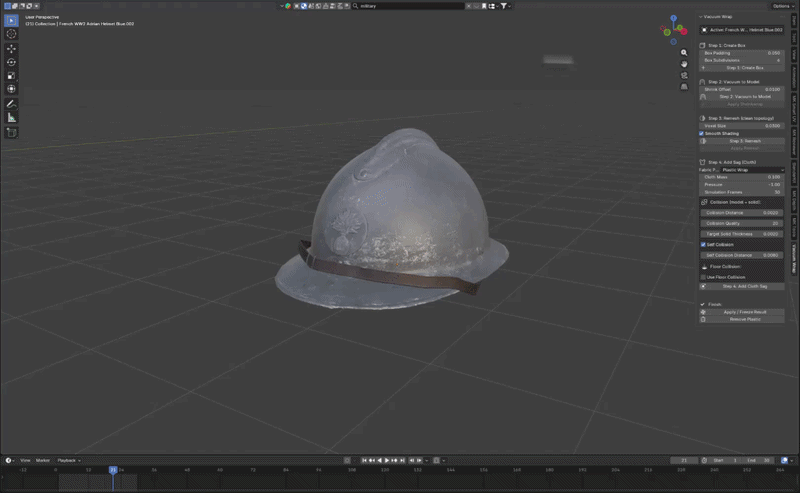The width and height of the screenshot is (800, 493).
Task: Open the timeline View menu
Action: click(25, 460)
